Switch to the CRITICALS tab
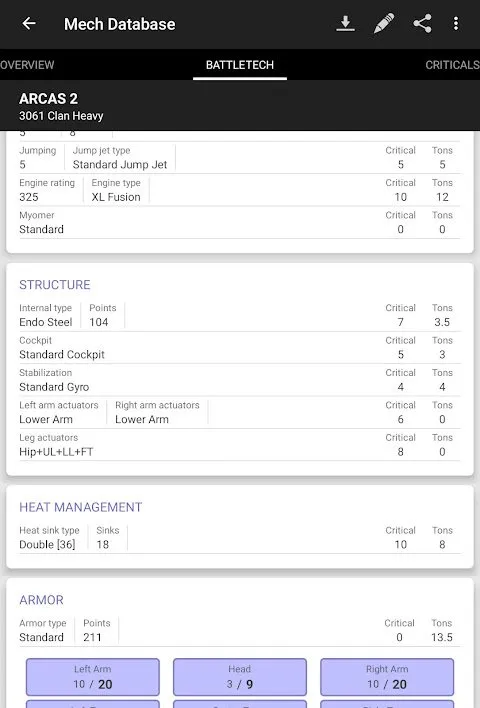This screenshot has height=708, width=480. tap(452, 65)
